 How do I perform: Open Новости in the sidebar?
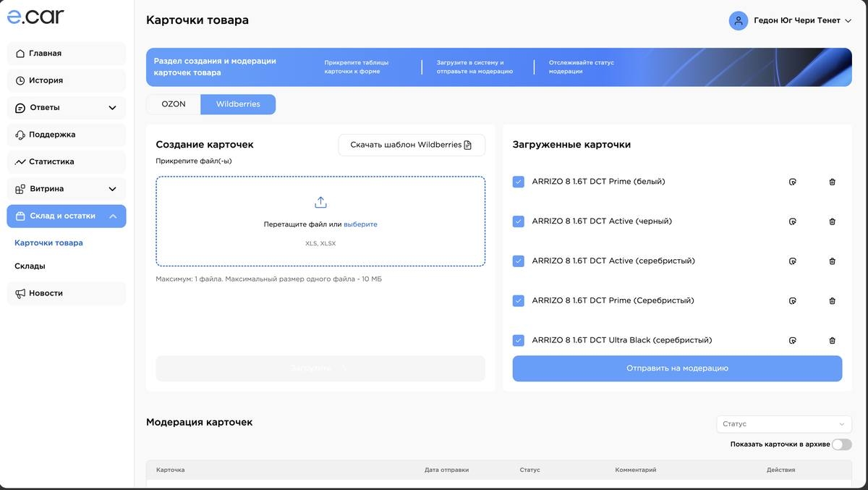point(67,293)
